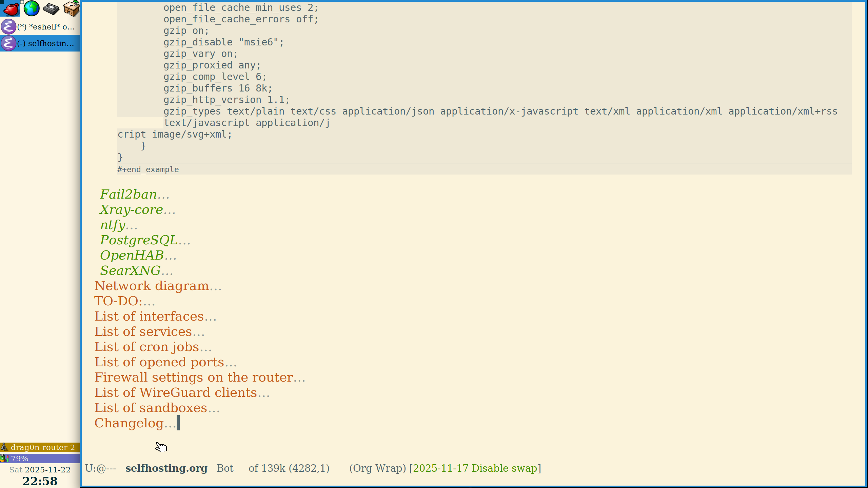Viewport: 868px width, 488px height.
Task: Select the VHS cassette workspace icon
Action: [x=51, y=8]
